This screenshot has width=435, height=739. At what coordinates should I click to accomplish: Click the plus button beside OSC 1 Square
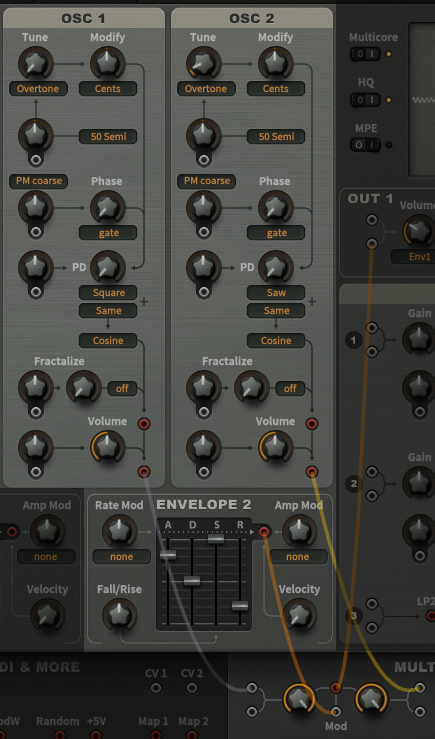point(144,302)
